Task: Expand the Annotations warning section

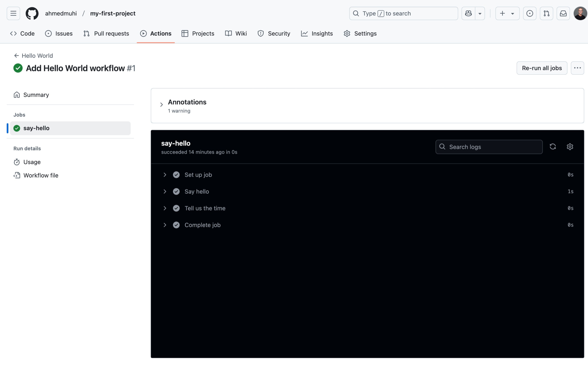Action: (x=162, y=106)
